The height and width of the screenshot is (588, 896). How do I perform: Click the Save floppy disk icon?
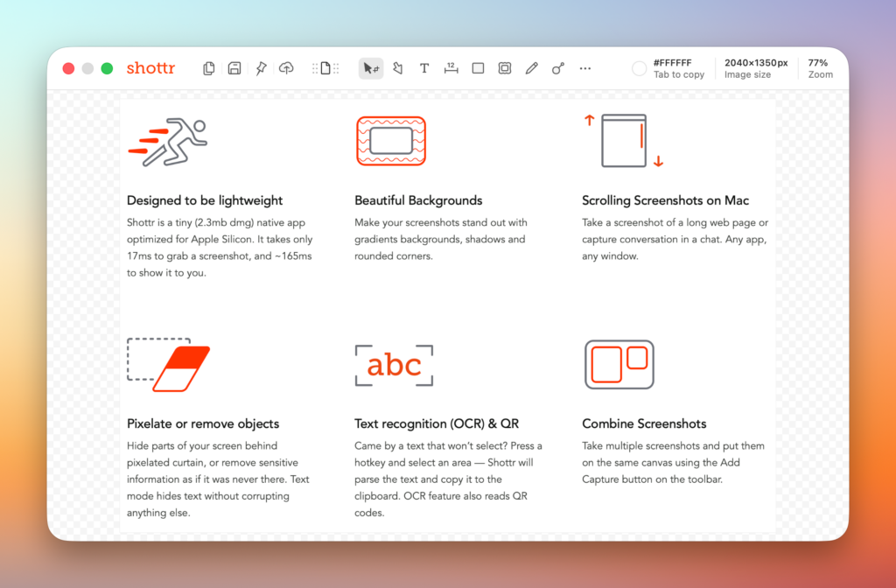tap(234, 68)
